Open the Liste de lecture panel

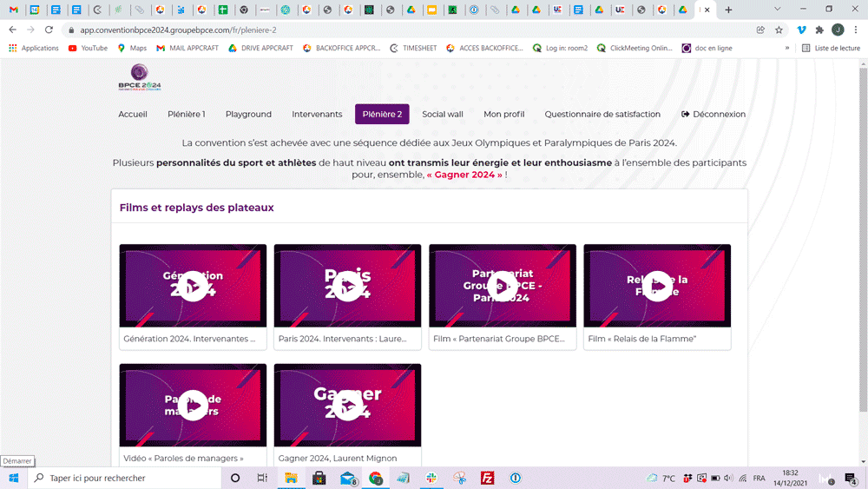[x=831, y=49]
